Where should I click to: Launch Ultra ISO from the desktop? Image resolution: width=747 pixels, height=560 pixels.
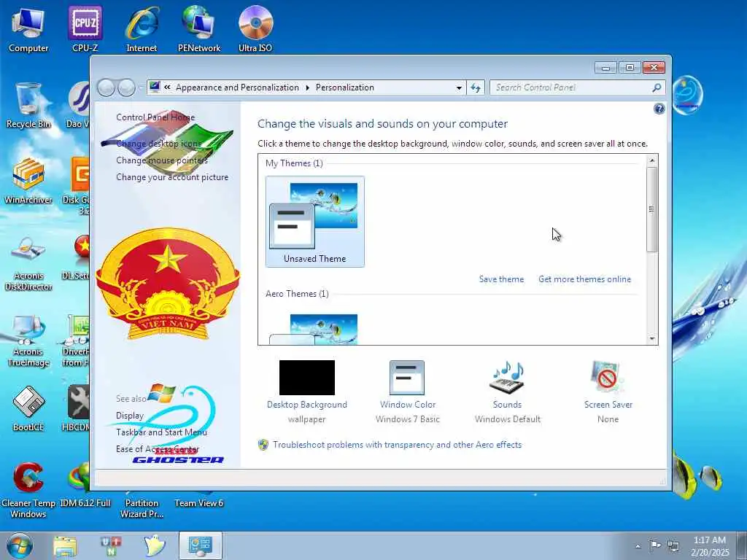(255, 28)
